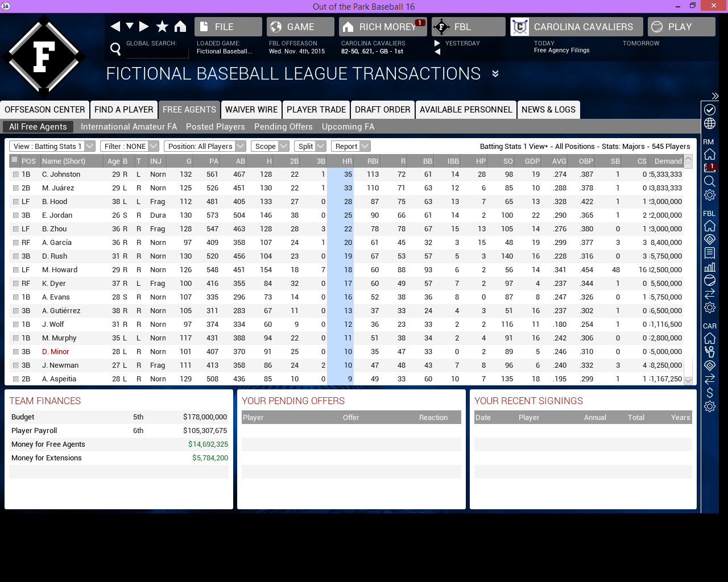Image resolution: width=728 pixels, height=582 pixels.
Task: Select the Pending Offers sub-tab
Action: click(283, 127)
